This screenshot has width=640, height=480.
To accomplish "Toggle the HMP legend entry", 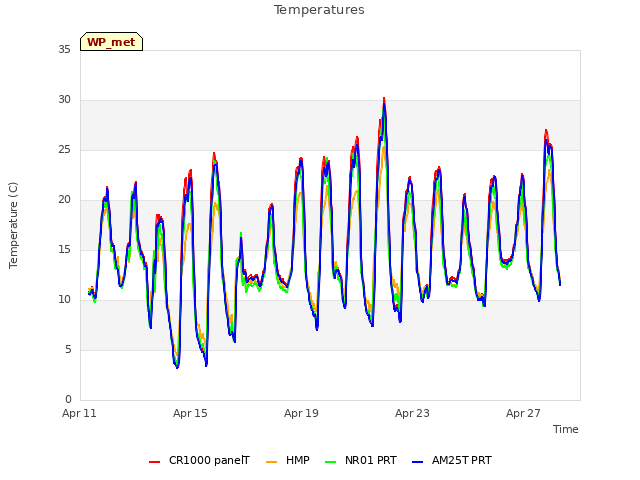I will point(288,460).
